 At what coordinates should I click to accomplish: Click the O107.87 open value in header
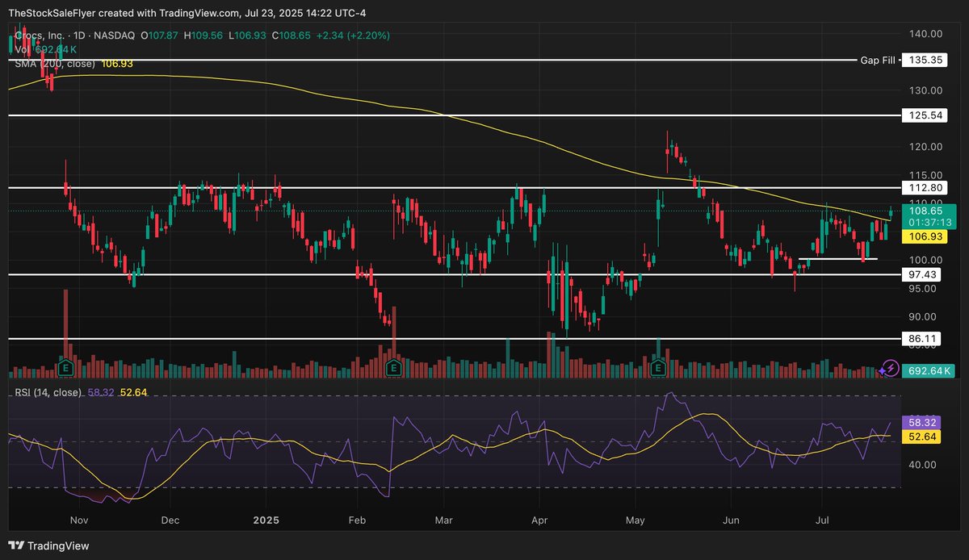[x=161, y=36]
